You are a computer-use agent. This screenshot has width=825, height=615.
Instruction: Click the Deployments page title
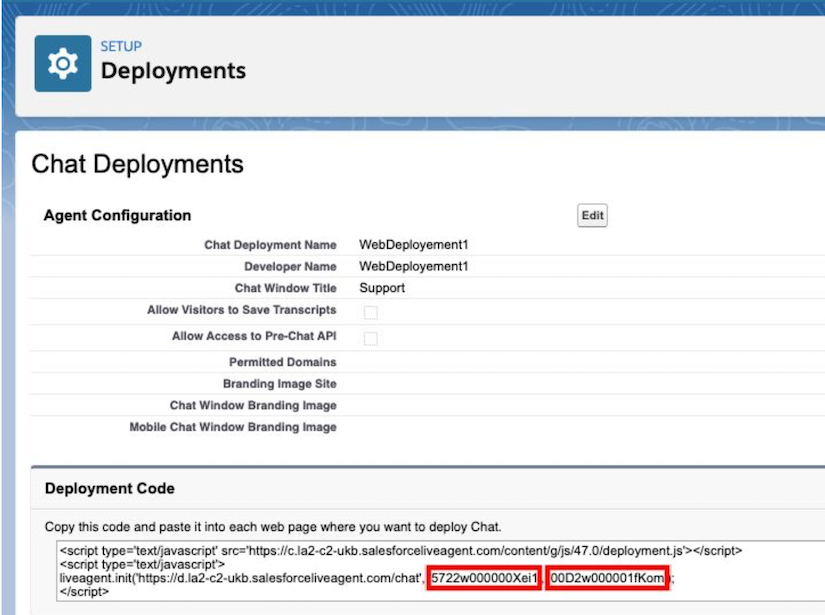coord(173,70)
